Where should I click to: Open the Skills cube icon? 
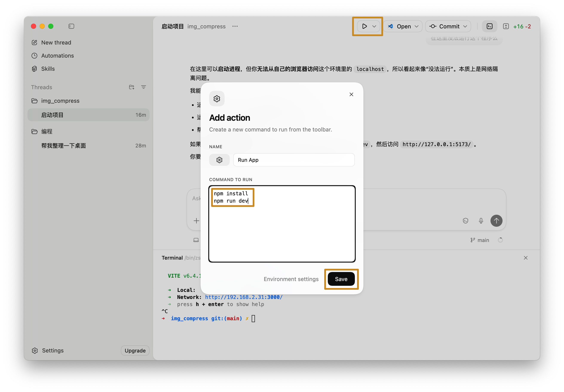click(x=35, y=69)
